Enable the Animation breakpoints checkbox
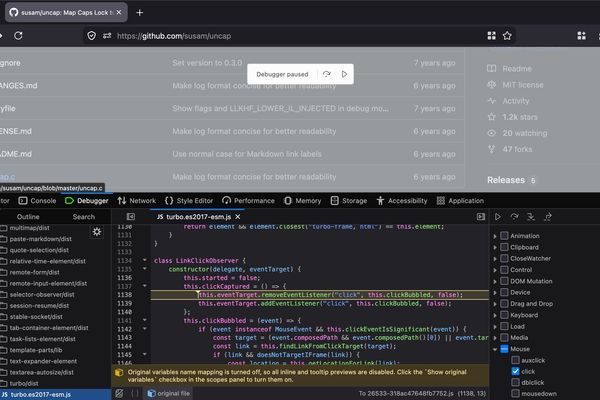 (504, 236)
